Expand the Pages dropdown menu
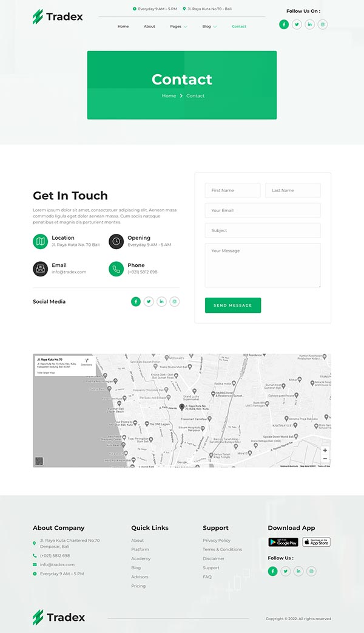 pos(178,27)
